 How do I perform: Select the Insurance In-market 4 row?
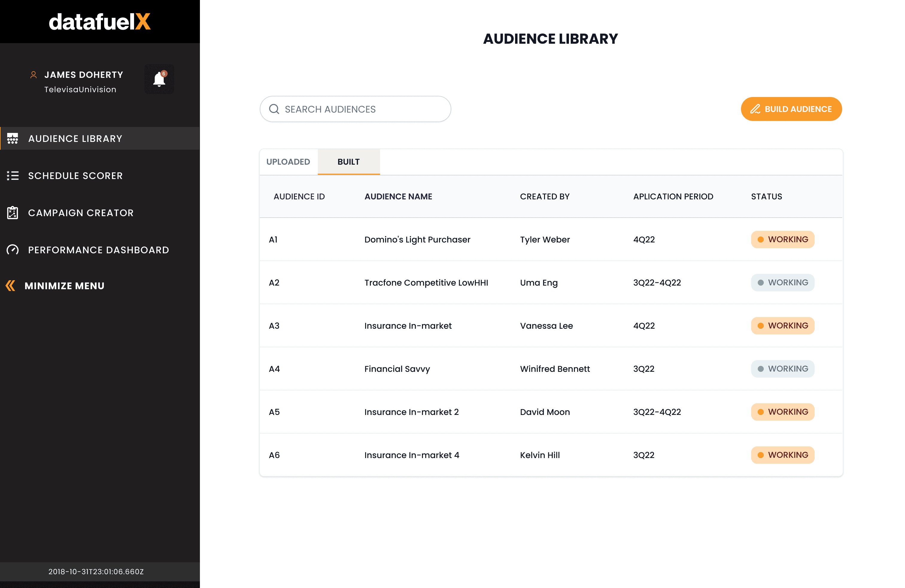pyautogui.click(x=551, y=455)
